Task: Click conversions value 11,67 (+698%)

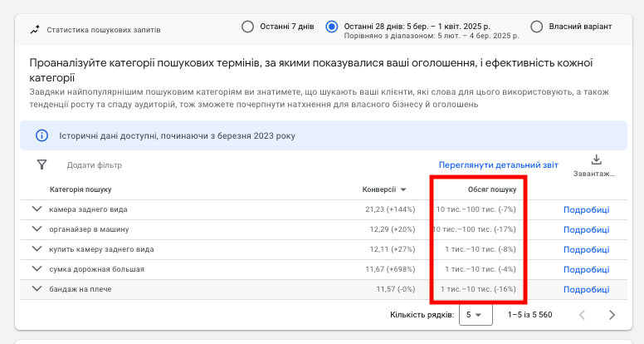Action: tap(390, 269)
